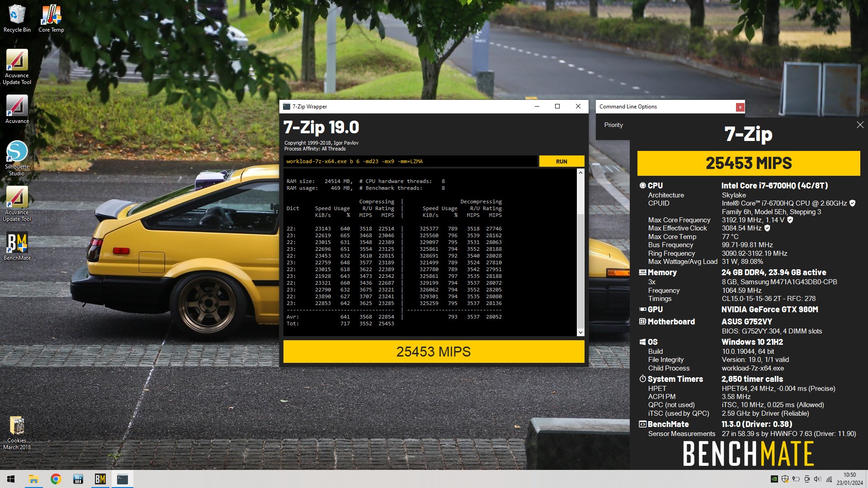The image size is (868, 488).
Task: Click the Intel Core i7-6700HQ (4C/8T) text
Action: (x=774, y=186)
